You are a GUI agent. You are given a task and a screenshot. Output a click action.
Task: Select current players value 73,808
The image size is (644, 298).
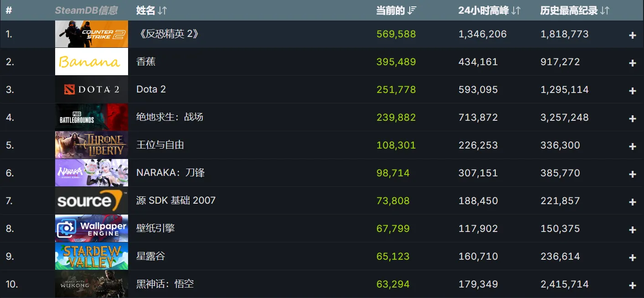393,201
